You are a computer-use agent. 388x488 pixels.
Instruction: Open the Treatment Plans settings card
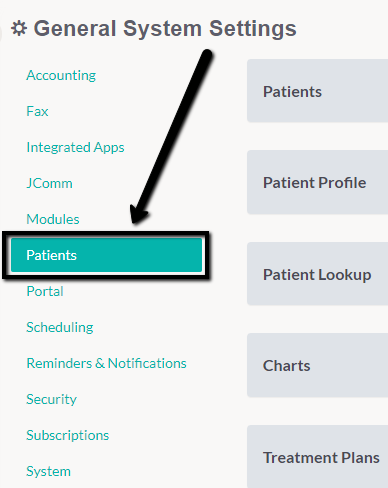317,457
